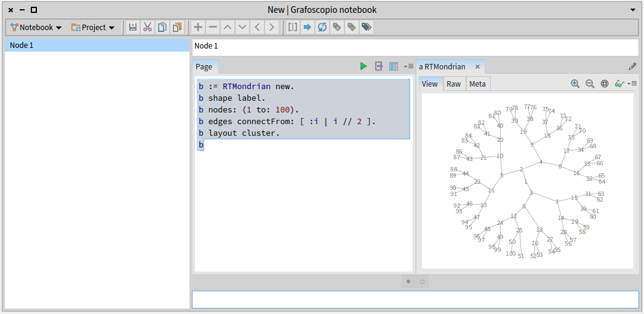Open the Notebook dropdown menu
This screenshot has width=644, height=314.
(x=36, y=28)
